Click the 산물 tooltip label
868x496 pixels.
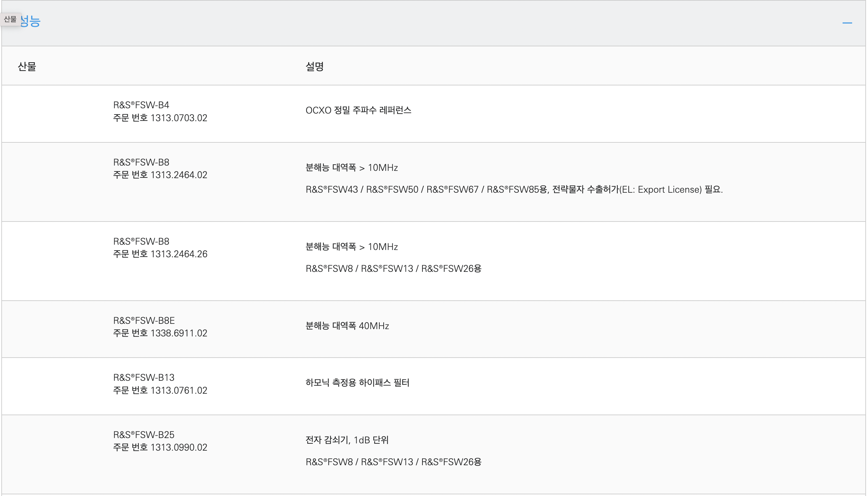[x=10, y=19]
